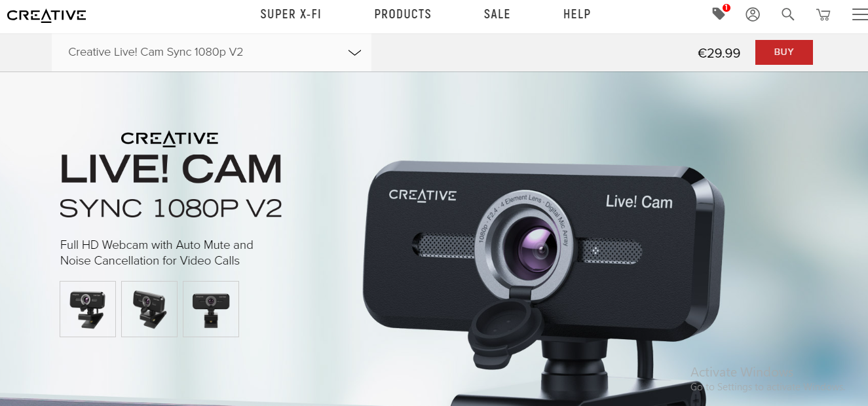This screenshot has width=868, height=406.
Task: Open the HELP menu
Action: click(577, 14)
